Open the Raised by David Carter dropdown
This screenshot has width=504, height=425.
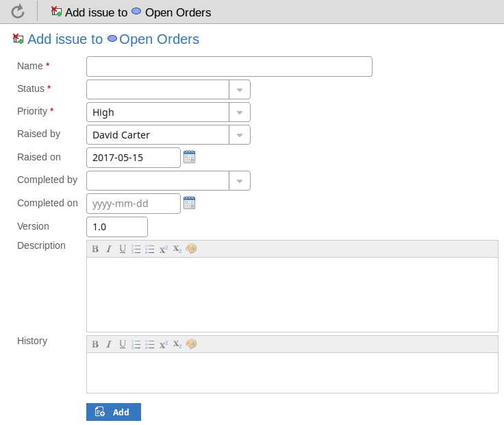[240, 135]
